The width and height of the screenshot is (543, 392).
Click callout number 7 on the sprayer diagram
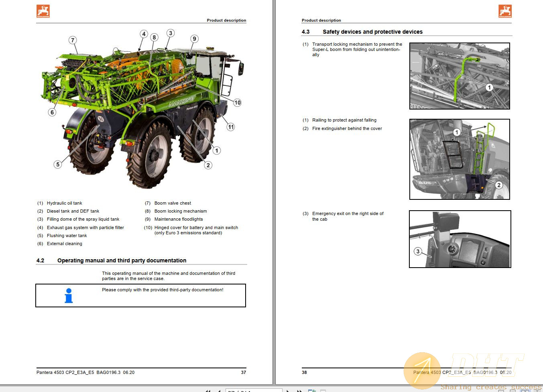(x=73, y=40)
